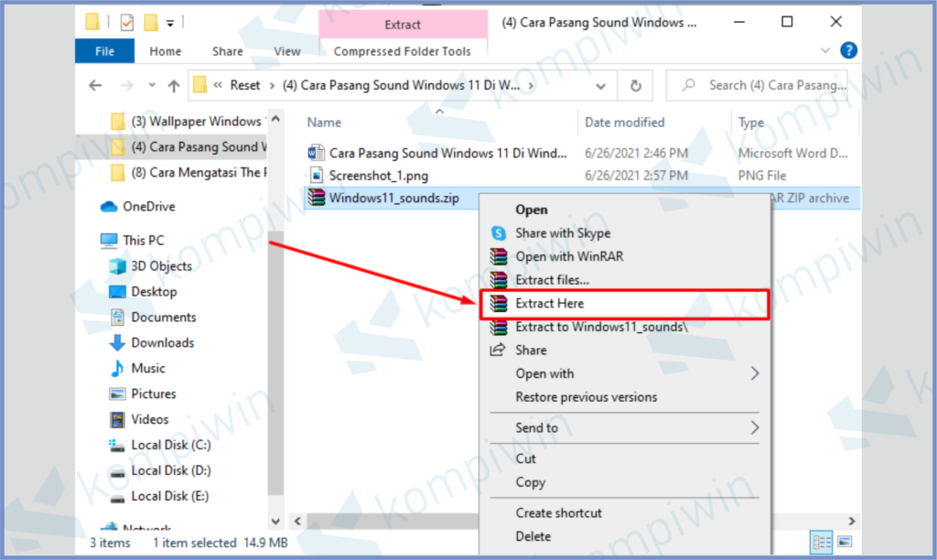The height and width of the screenshot is (560, 937).
Task: Open the address bar history dropdown
Action: [x=599, y=84]
